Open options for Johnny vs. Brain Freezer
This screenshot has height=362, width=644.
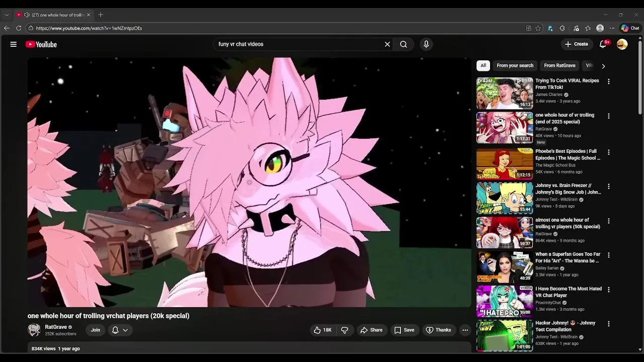pos(609,186)
